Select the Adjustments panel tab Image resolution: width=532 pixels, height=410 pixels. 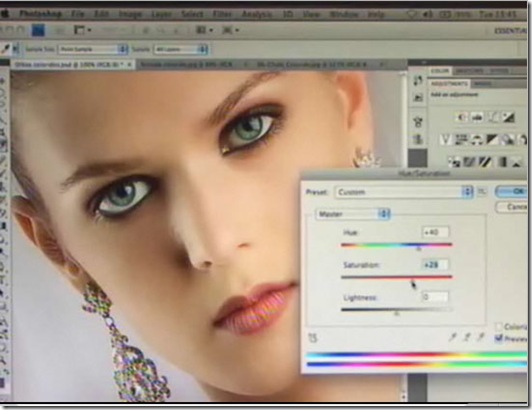[x=449, y=83]
